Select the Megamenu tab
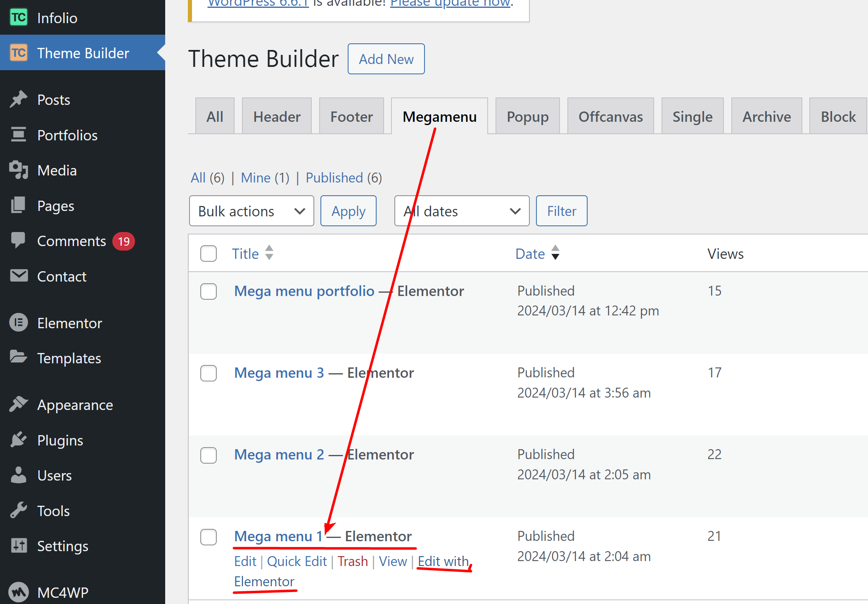This screenshot has height=604, width=868. click(x=439, y=116)
